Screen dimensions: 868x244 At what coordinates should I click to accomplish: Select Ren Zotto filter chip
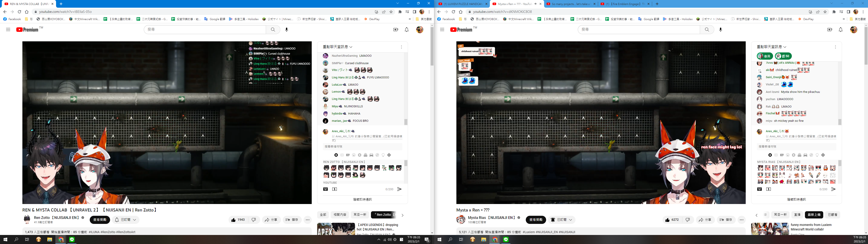(383, 215)
